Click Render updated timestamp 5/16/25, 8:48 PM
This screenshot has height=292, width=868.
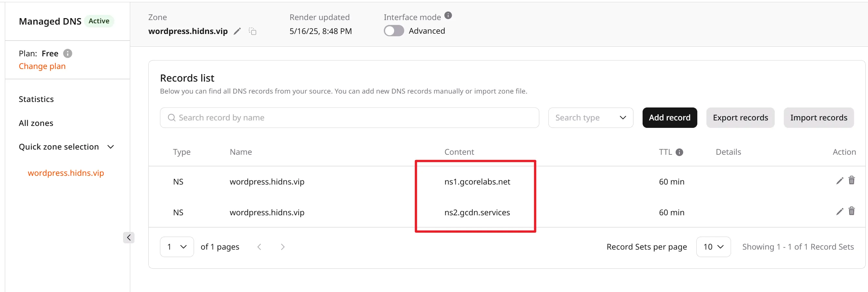[x=320, y=31]
